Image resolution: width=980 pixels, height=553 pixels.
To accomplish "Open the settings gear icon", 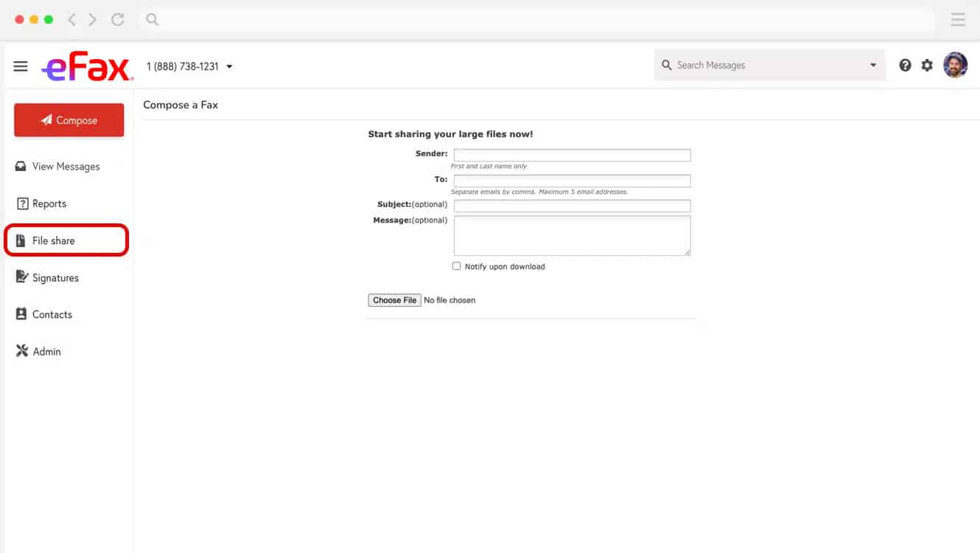I will pyautogui.click(x=927, y=66).
